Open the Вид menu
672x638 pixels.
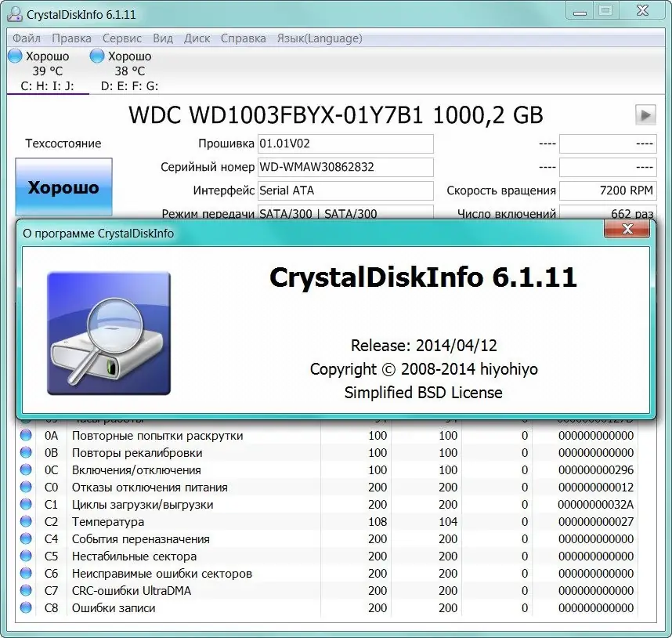pos(163,38)
